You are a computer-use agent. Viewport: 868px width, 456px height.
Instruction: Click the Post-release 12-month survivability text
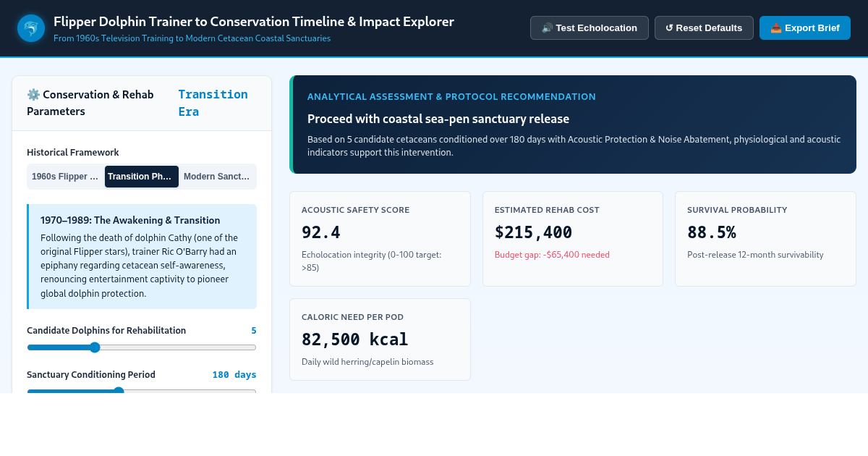pos(755,255)
